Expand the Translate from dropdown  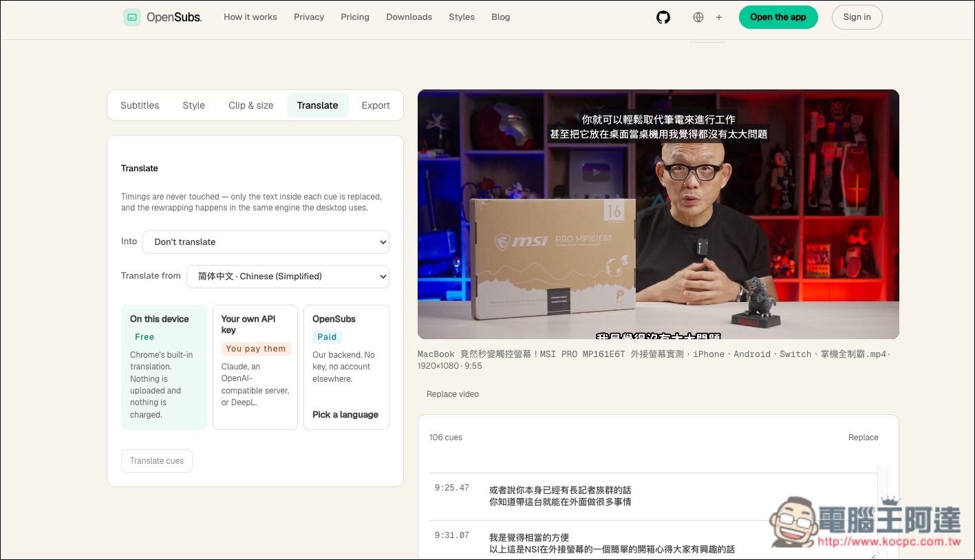point(288,277)
